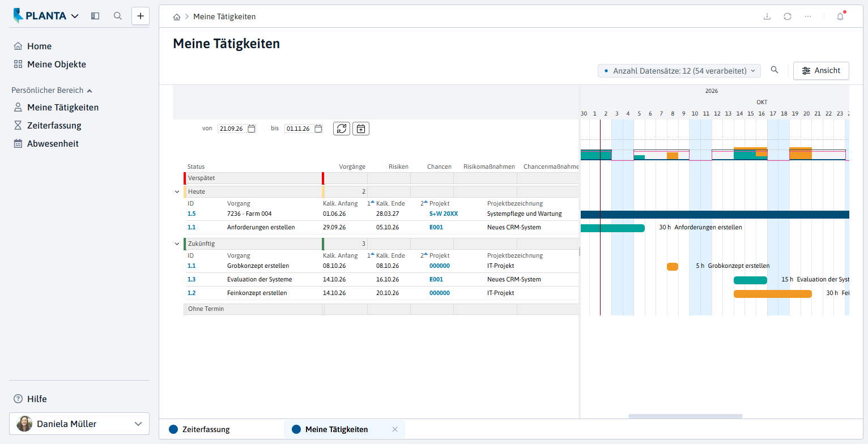Open Meine Objekte in the sidebar

pyautogui.click(x=57, y=65)
